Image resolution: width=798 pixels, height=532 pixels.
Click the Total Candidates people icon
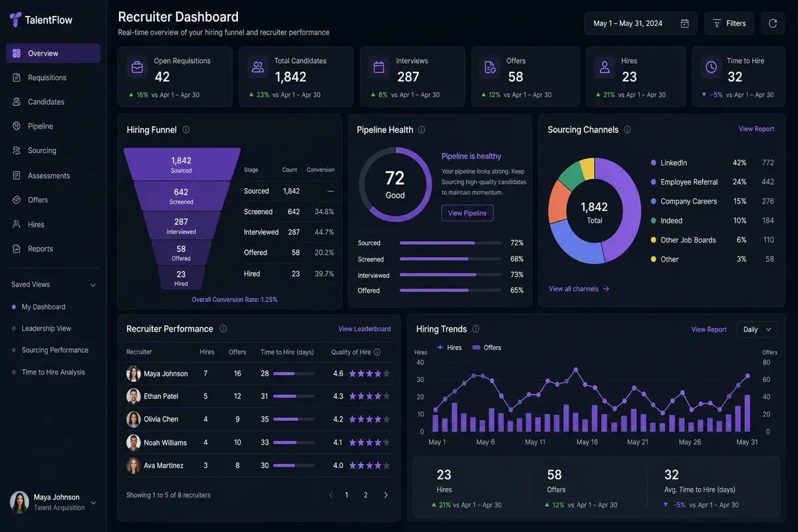point(257,67)
